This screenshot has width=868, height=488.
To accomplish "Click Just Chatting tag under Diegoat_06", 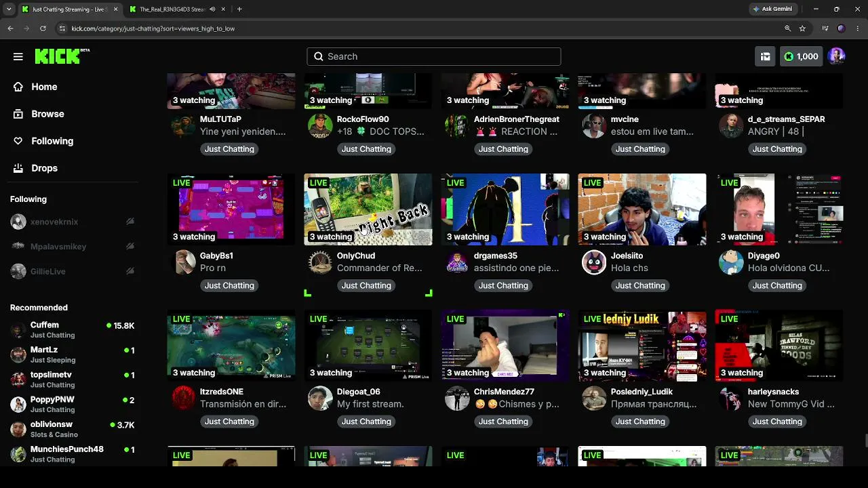I will 366,422.
